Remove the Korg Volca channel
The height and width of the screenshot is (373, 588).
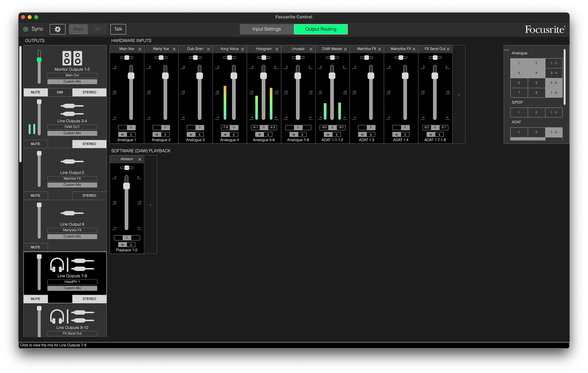(x=243, y=49)
